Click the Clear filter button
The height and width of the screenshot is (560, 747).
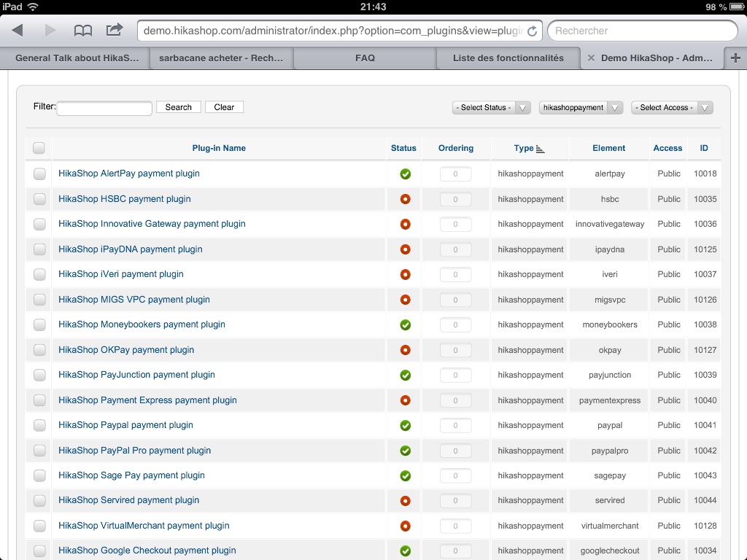224,107
